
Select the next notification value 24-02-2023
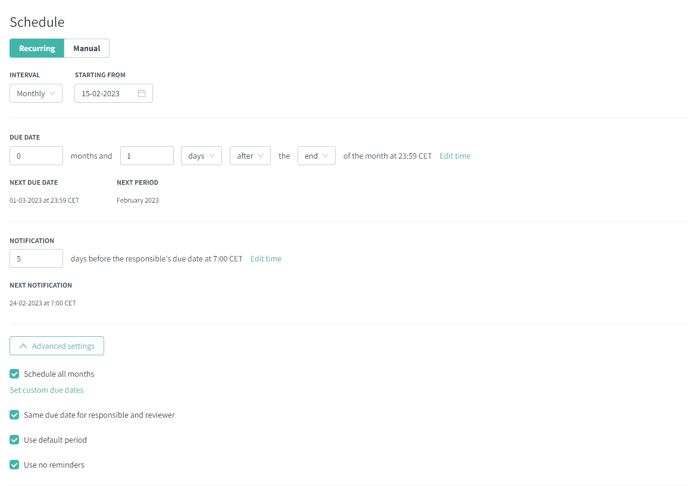pos(43,303)
